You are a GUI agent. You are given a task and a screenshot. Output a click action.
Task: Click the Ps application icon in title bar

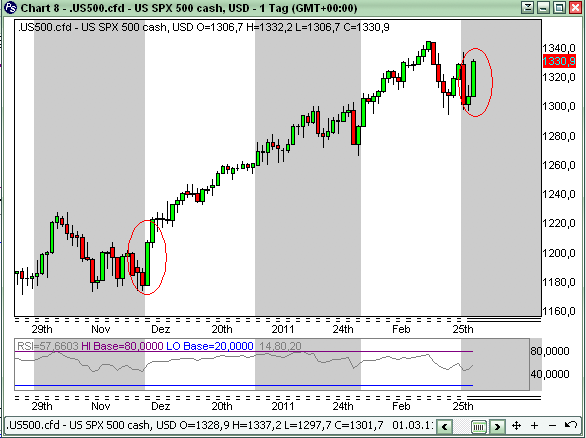pyautogui.click(x=10, y=7)
